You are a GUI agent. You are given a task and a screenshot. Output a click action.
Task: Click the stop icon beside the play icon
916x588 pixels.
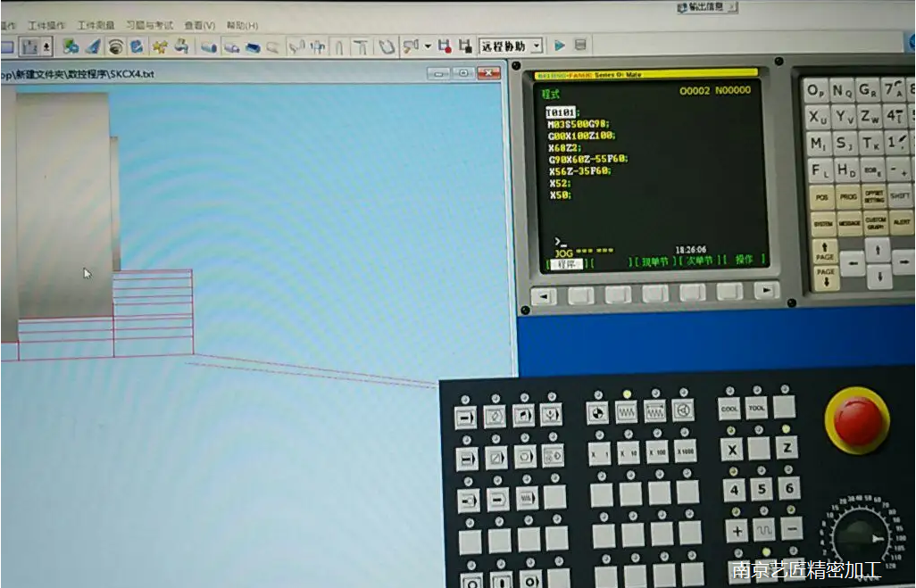point(580,46)
